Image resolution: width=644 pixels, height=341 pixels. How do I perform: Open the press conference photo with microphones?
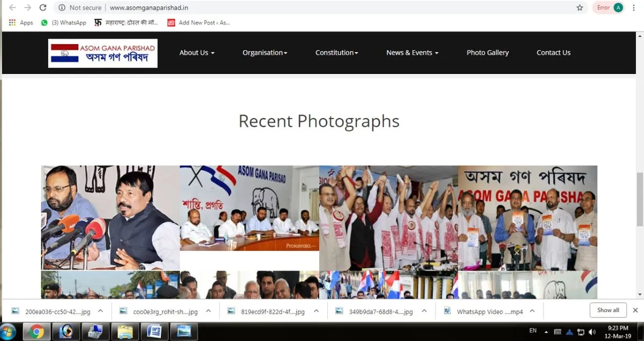[x=110, y=218]
